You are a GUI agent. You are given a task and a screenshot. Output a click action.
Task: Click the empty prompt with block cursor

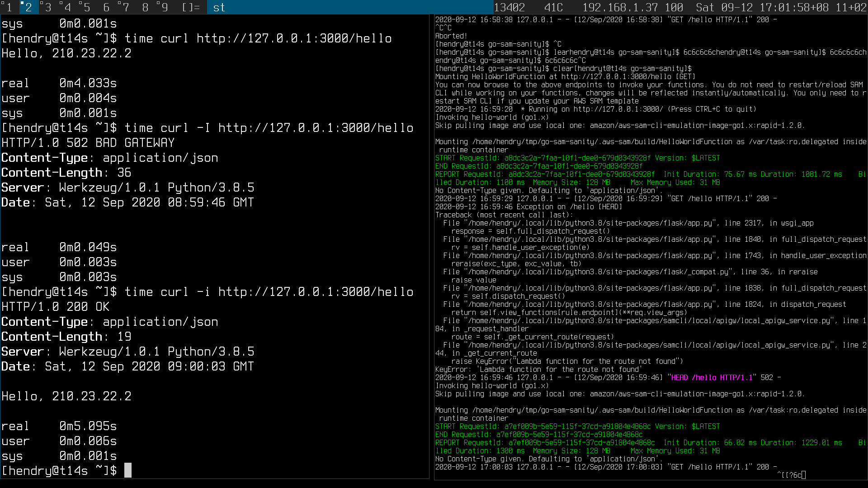(66, 471)
